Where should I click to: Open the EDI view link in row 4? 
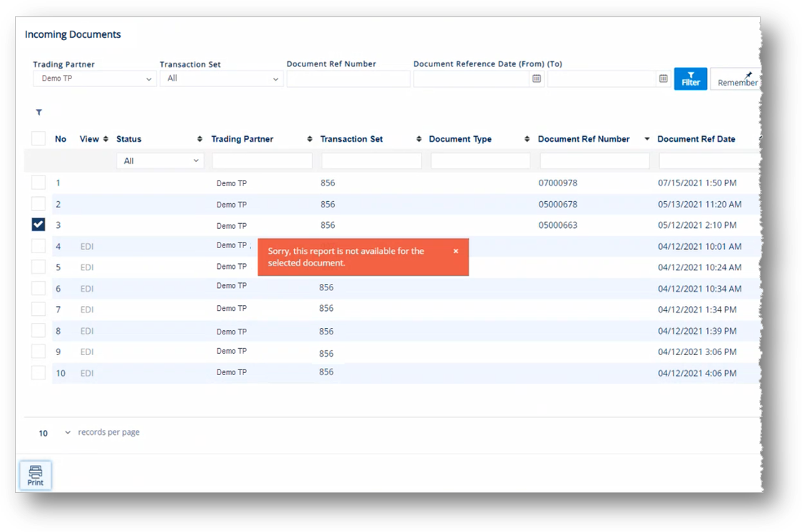point(87,246)
